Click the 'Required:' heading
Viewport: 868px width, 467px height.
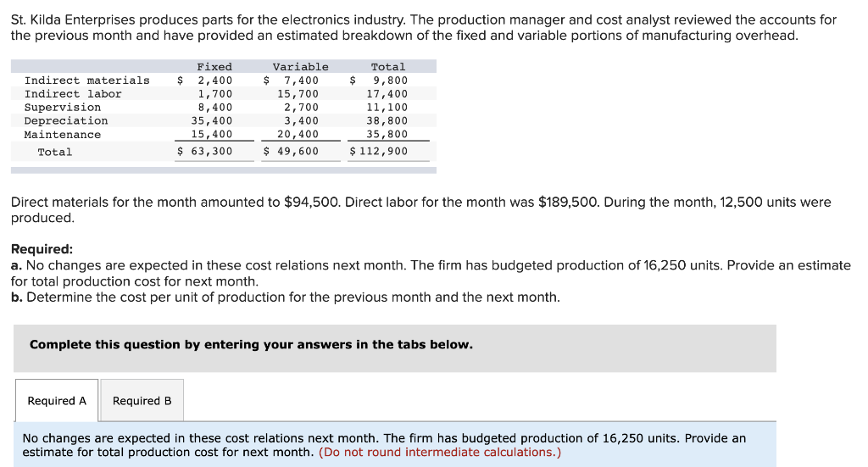[42, 249]
